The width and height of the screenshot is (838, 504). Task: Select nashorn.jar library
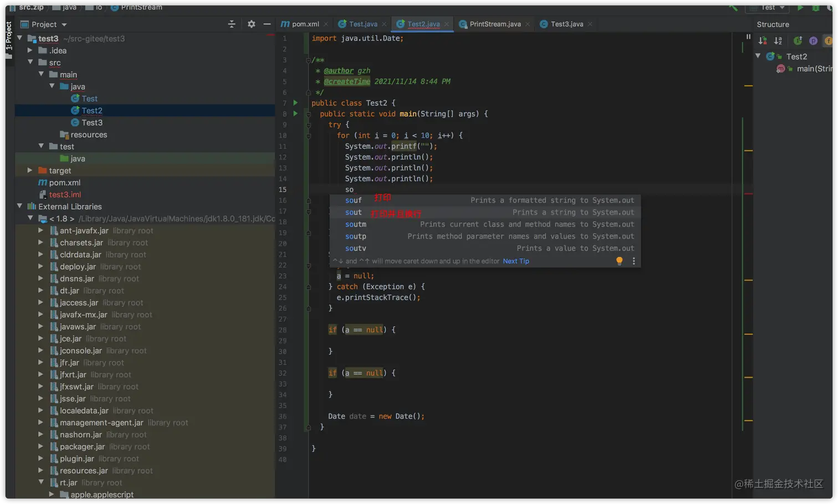pos(81,435)
